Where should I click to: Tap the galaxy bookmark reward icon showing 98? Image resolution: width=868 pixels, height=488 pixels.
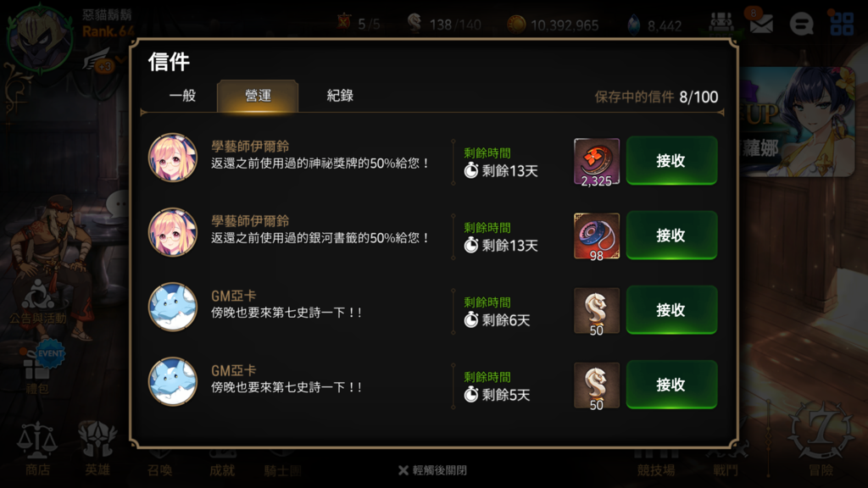coord(597,236)
